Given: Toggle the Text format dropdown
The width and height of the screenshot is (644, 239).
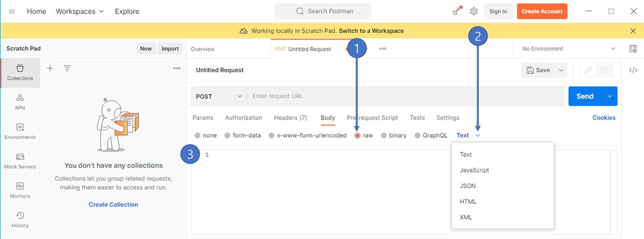Looking at the screenshot, I should tap(468, 135).
